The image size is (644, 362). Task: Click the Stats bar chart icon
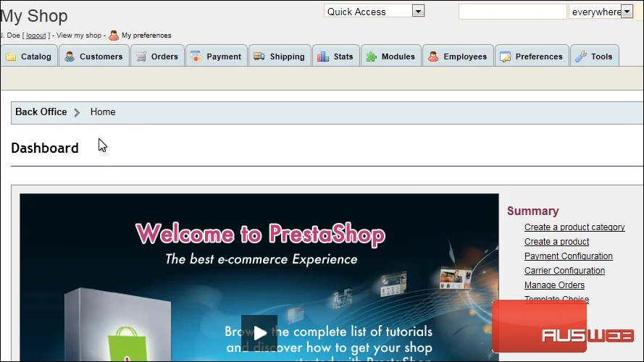pyautogui.click(x=323, y=56)
